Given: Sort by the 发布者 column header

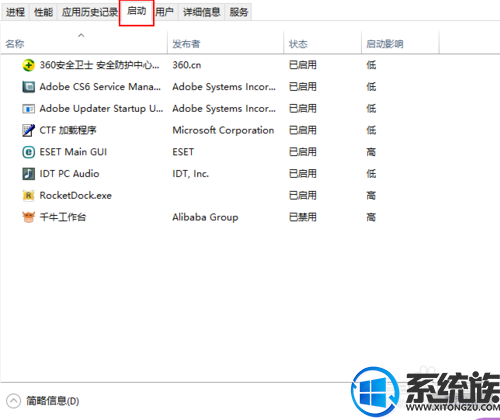Looking at the screenshot, I should tap(186, 44).
